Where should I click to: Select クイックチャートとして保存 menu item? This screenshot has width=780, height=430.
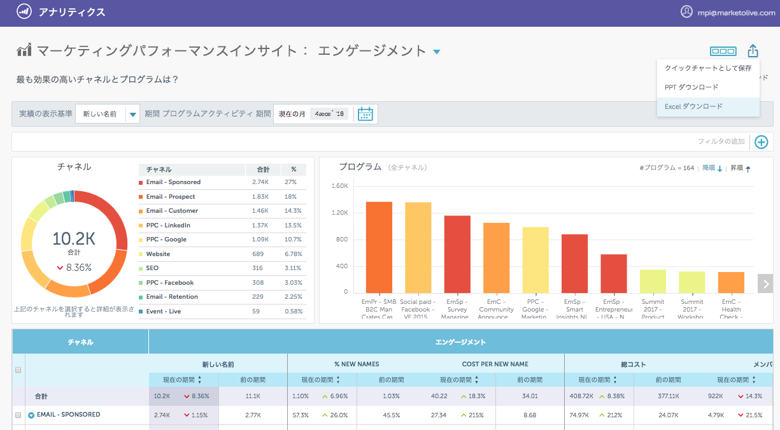tap(707, 68)
